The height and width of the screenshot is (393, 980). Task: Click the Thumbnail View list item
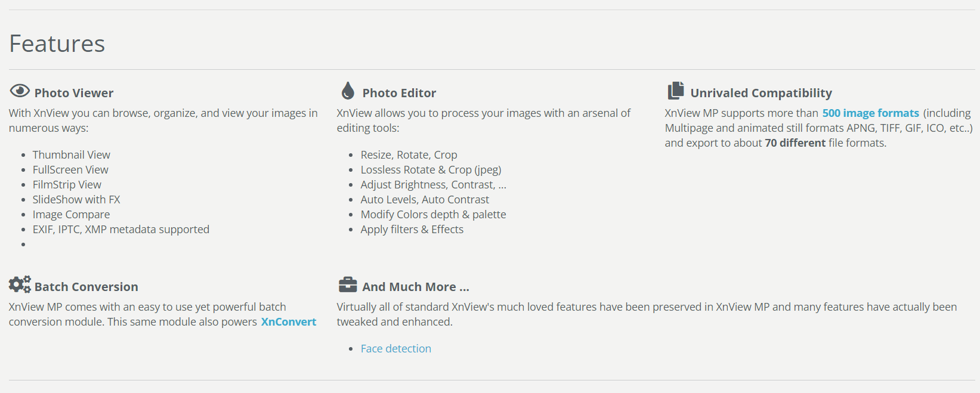pyautogui.click(x=72, y=155)
